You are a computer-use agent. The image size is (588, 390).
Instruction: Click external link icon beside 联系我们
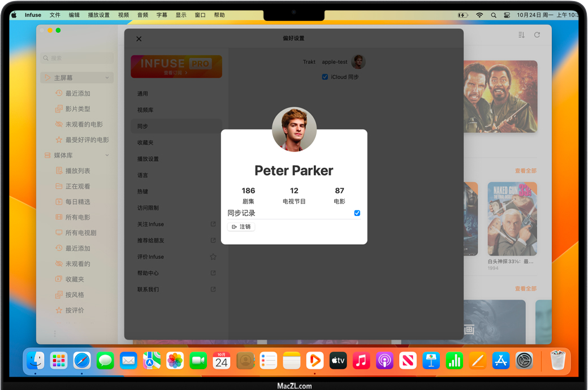point(213,289)
